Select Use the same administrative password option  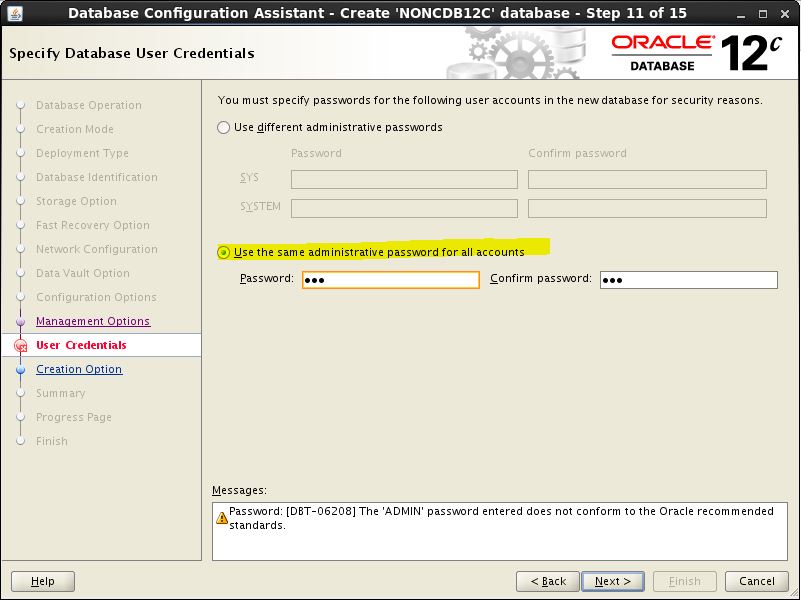[x=223, y=252]
